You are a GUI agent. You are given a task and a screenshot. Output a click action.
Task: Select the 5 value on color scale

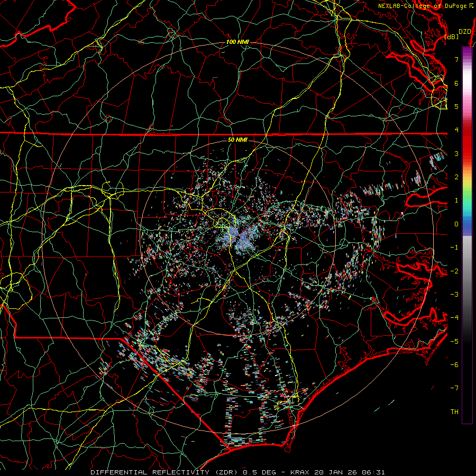coord(456,106)
